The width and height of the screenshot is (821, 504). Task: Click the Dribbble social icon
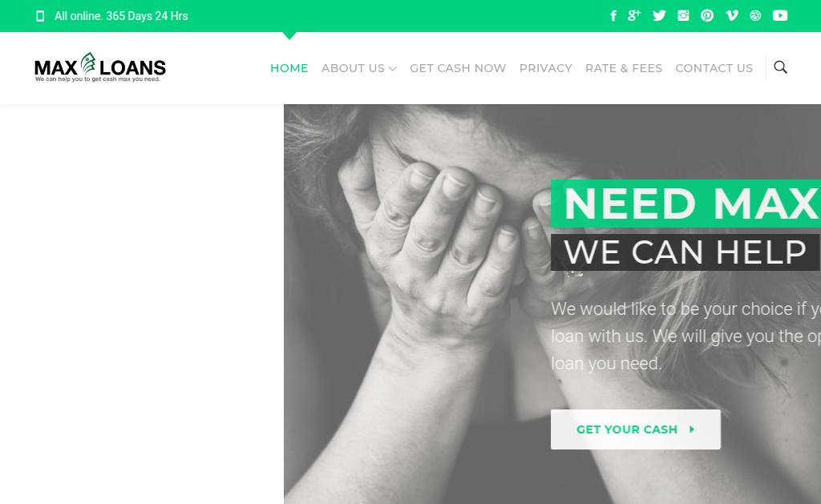(x=755, y=16)
